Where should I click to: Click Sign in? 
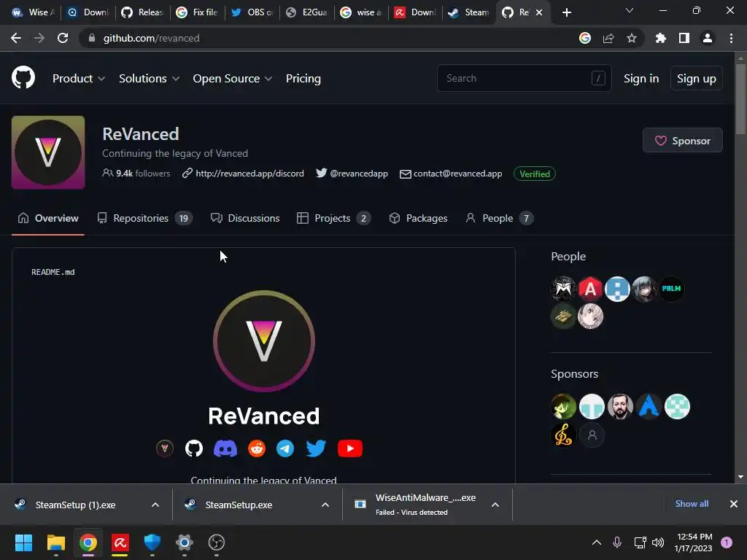point(641,79)
